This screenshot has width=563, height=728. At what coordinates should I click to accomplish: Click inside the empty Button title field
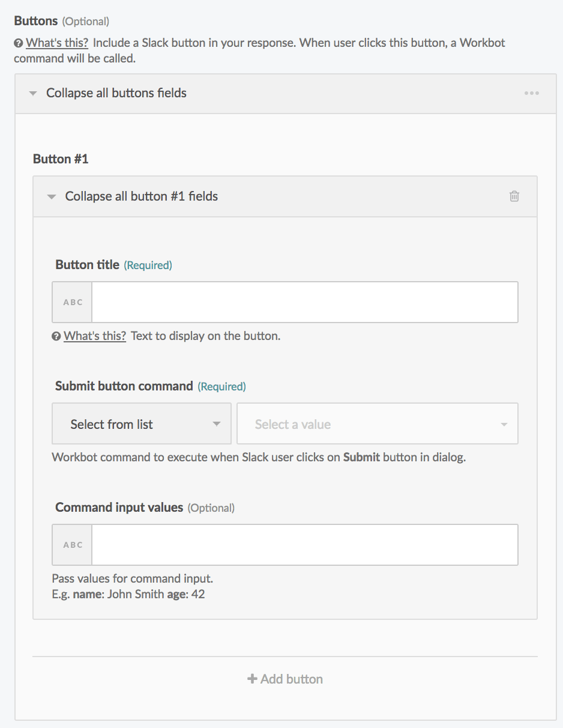tap(304, 302)
